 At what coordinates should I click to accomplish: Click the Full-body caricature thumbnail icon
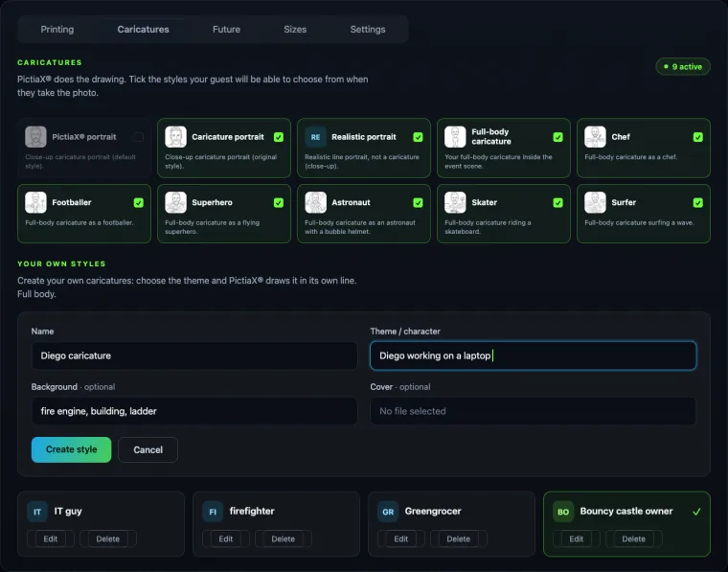(455, 137)
